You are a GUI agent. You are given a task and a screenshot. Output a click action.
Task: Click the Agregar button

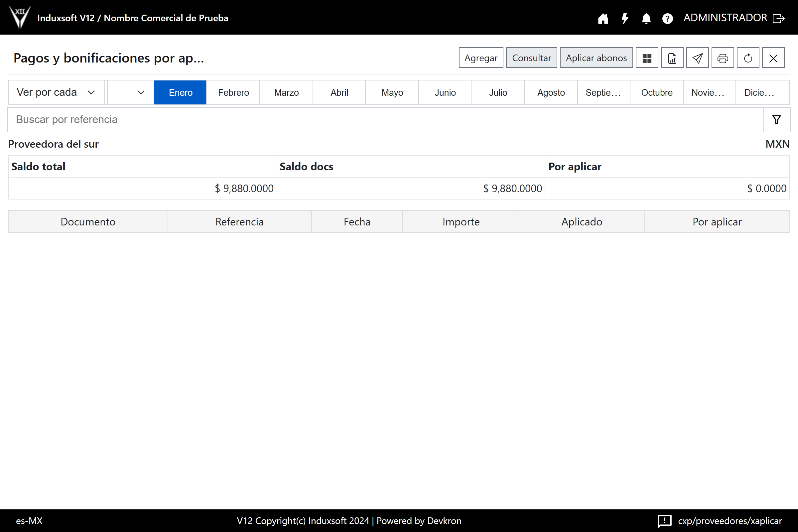[481, 58]
